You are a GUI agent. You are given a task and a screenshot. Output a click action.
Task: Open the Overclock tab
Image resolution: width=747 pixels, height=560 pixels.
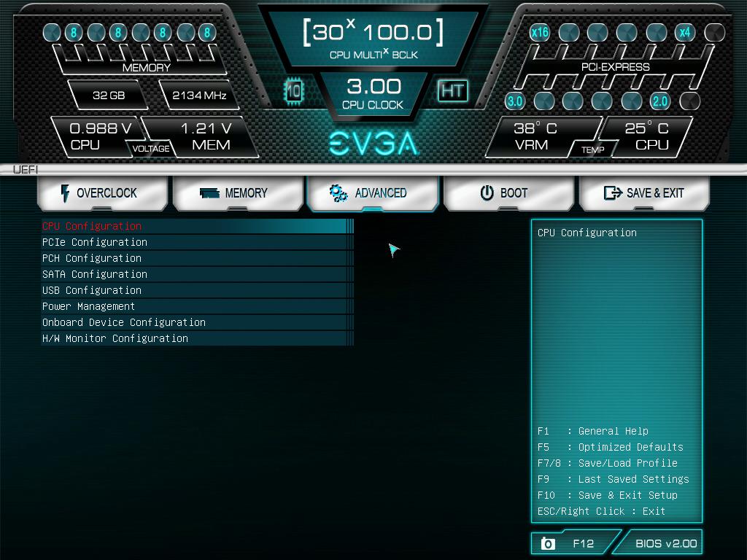coord(98,193)
